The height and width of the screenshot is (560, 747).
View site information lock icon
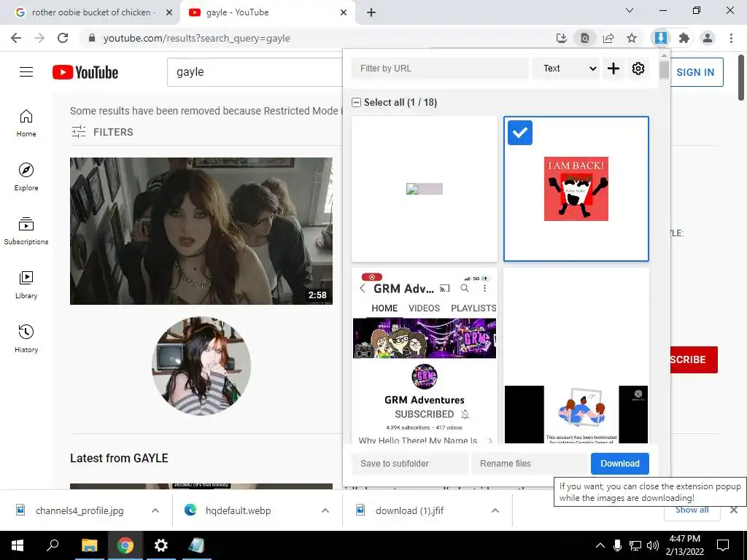click(92, 38)
